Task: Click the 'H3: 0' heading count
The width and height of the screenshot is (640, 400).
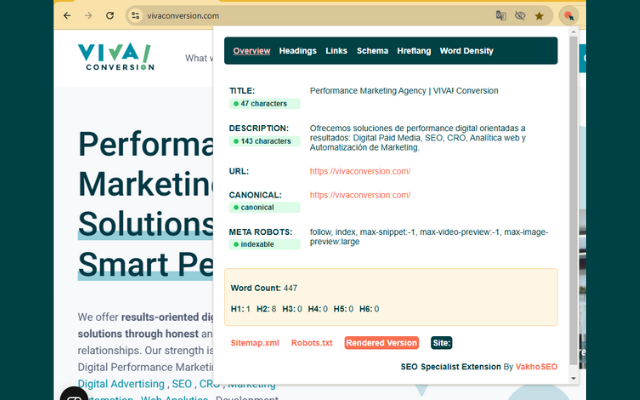Action: click(292, 309)
